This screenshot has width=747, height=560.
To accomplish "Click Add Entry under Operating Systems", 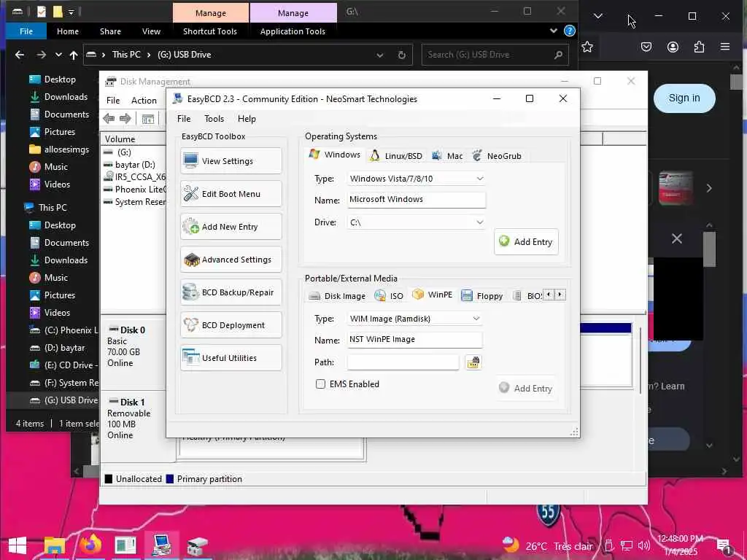I will (526, 242).
